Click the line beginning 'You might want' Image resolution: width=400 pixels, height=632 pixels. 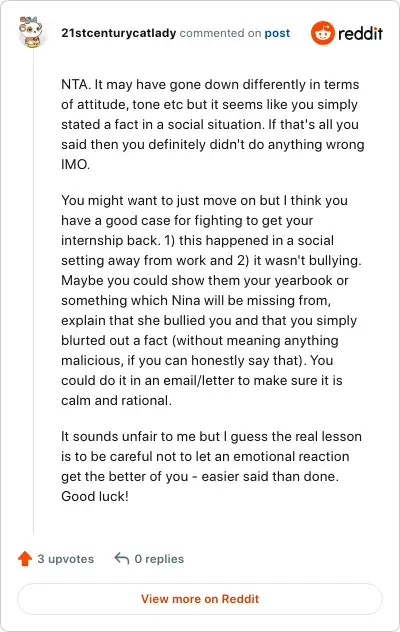pyautogui.click(x=204, y=200)
